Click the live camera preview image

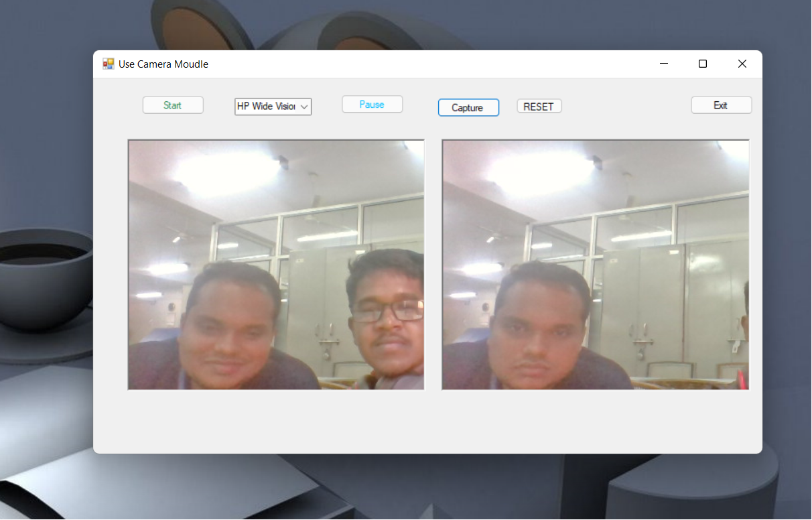point(276,265)
